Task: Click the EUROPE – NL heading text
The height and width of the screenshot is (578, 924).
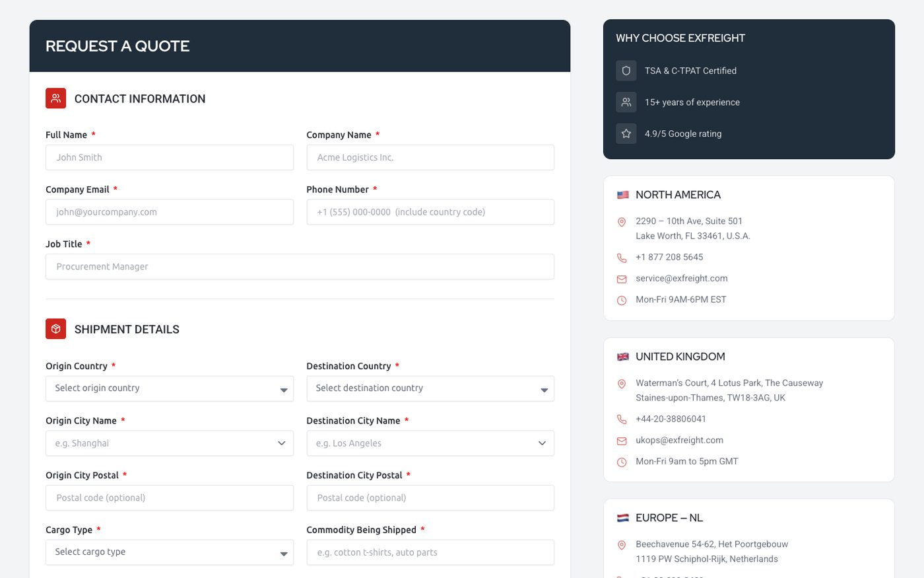Action: (669, 518)
